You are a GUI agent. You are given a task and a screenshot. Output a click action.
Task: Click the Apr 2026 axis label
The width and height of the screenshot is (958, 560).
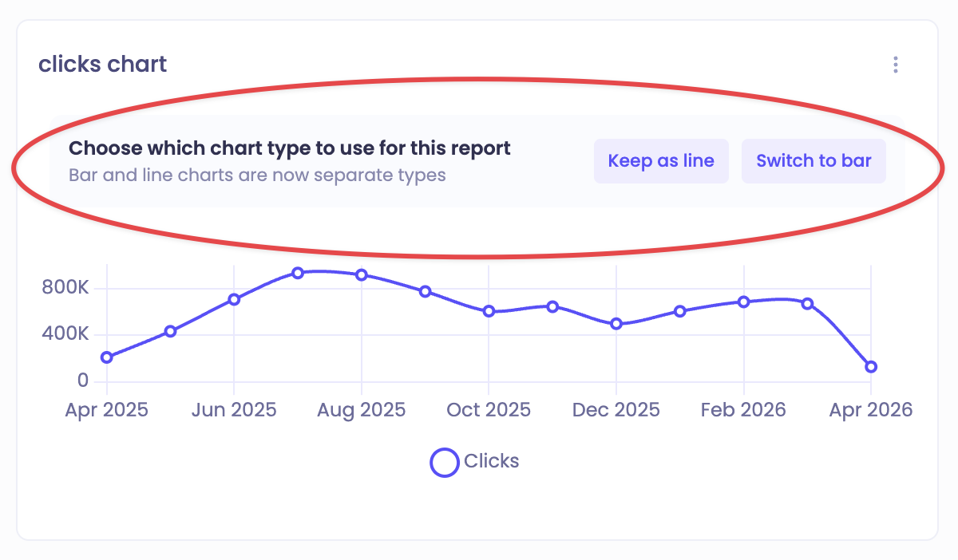click(871, 410)
